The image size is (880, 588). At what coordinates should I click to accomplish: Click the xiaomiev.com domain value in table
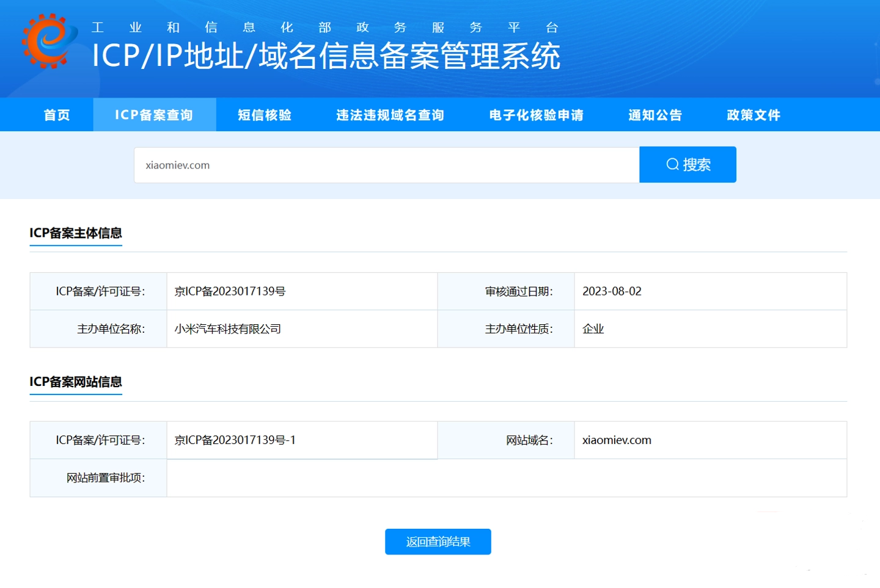617,440
